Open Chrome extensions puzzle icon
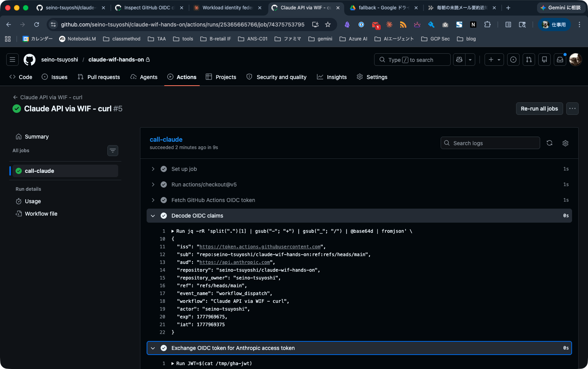The image size is (588, 369). (487, 25)
